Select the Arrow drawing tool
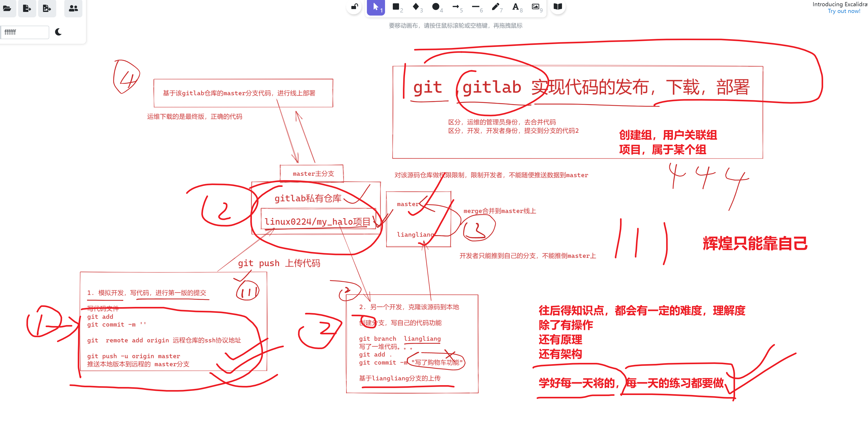The width and height of the screenshot is (868, 423). [x=456, y=6]
